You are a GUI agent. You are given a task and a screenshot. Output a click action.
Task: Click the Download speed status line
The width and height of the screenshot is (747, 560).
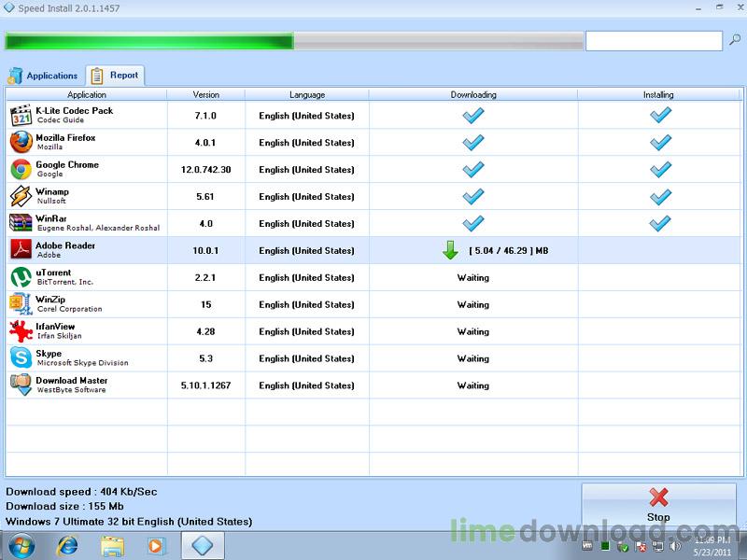click(x=81, y=492)
